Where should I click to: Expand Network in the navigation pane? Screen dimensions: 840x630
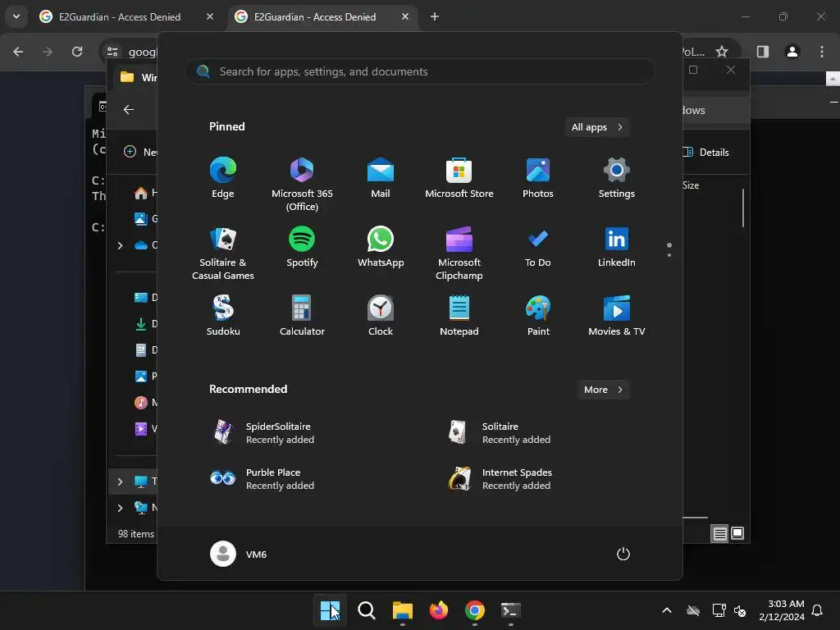click(x=120, y=508)
